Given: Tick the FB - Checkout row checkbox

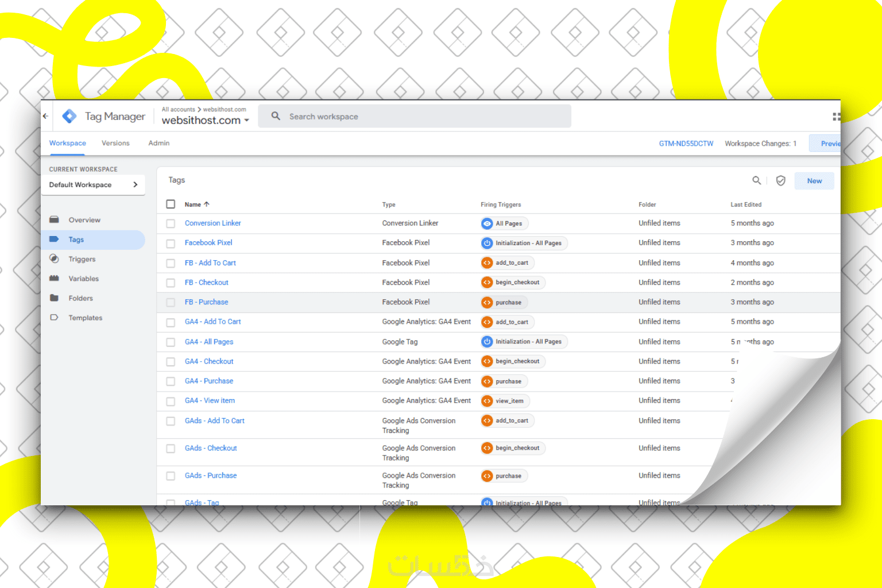Looking at the screenshot, I should (171, 283).
